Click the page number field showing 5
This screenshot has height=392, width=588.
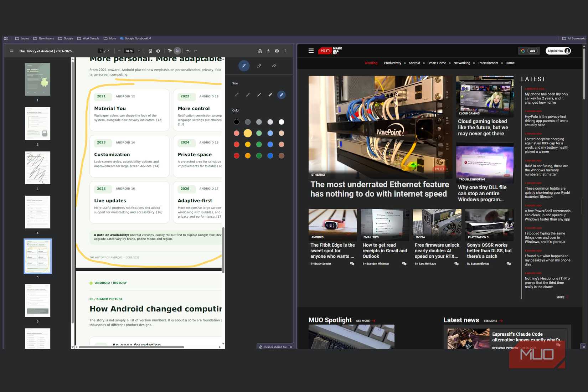point(100,51)
